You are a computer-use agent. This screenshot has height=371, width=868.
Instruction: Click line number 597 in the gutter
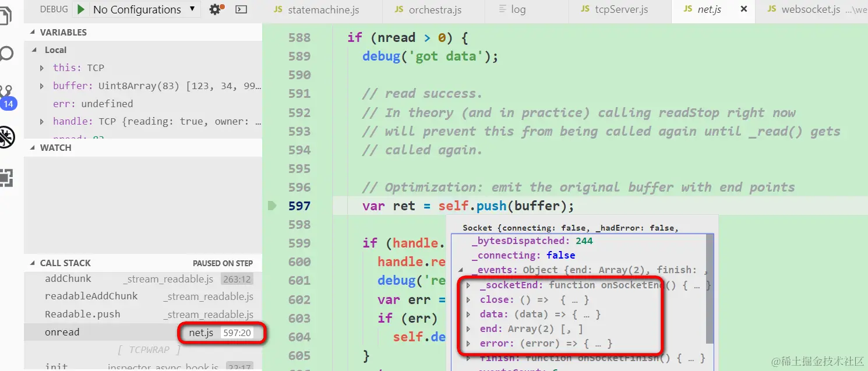(x=299, y=206)
